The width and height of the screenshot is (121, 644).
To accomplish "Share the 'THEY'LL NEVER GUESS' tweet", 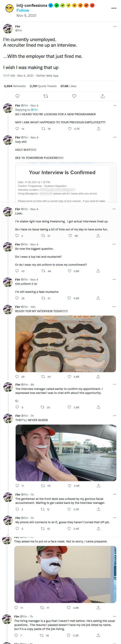I will tap(98, 486).
